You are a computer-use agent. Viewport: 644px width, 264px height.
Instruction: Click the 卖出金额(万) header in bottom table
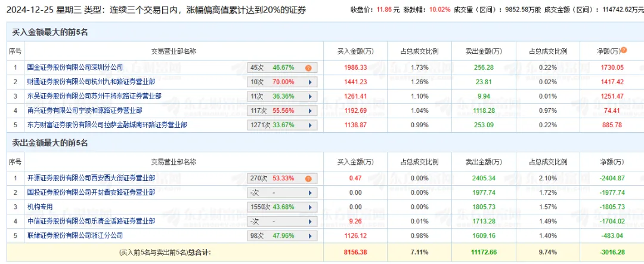click(484, 162)
